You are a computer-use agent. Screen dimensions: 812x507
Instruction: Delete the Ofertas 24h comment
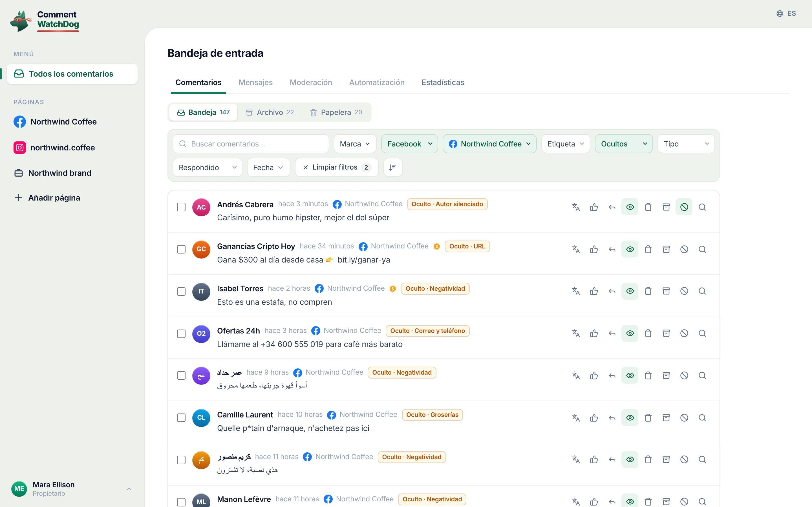pyautogui.click(x=648, y=333)
